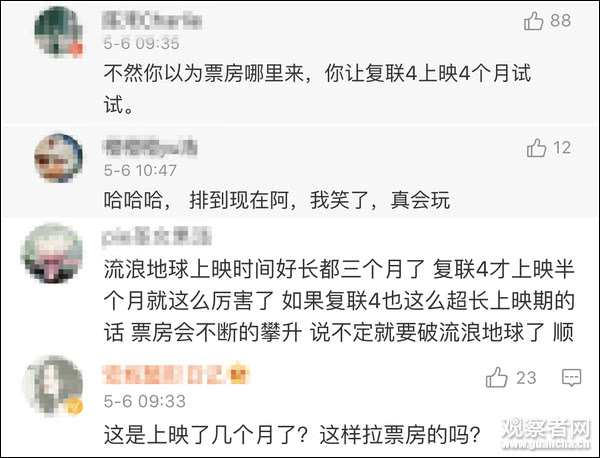View profile of the second commenter's avatar
Image resolution: width=600 pixels, height=458 pixels.
pos(58,160)
